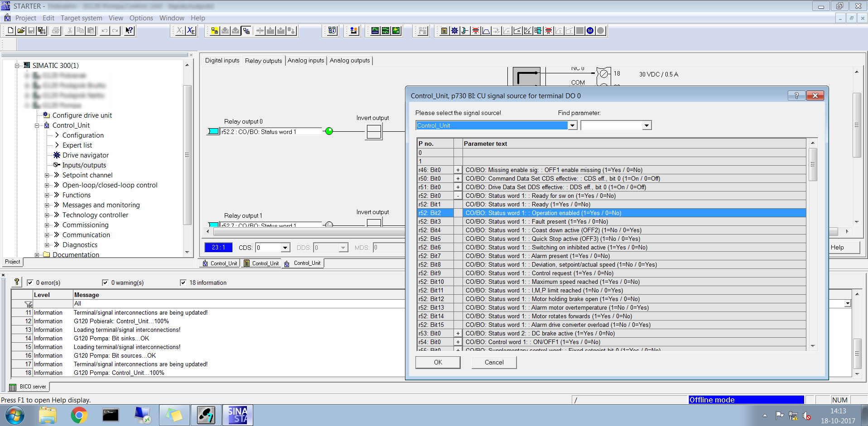The height and width of the screenshot is (426, 868).
Task: Click the New project toolbar icon
Action: pyautogui.click(x=10, y=30)
